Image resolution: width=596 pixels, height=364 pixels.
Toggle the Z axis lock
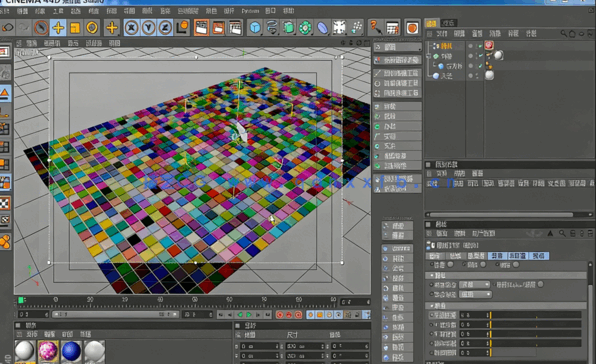click(x=165, y=28)
